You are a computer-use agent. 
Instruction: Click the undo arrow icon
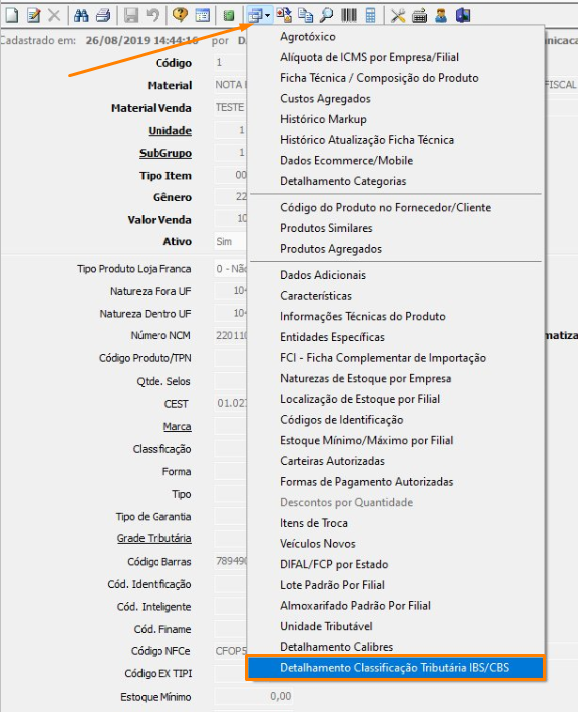point(153,15)
